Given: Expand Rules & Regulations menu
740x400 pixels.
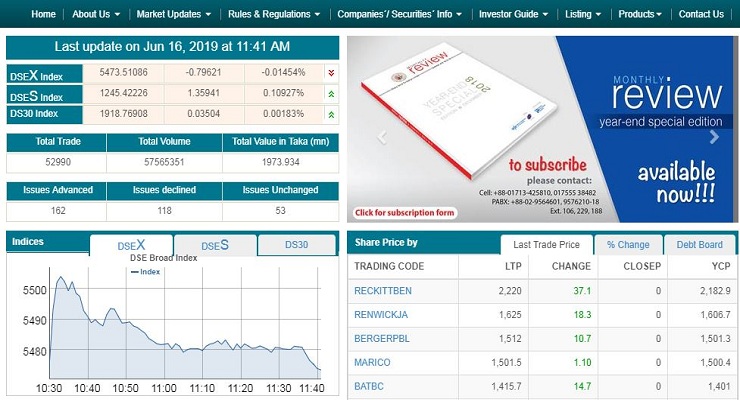Looking at the screenshot, I should click(274, 14).
